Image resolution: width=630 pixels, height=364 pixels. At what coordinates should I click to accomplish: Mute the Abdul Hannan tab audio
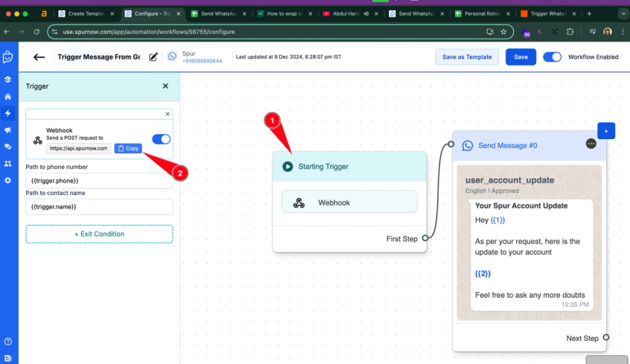[x=366, y=13]
